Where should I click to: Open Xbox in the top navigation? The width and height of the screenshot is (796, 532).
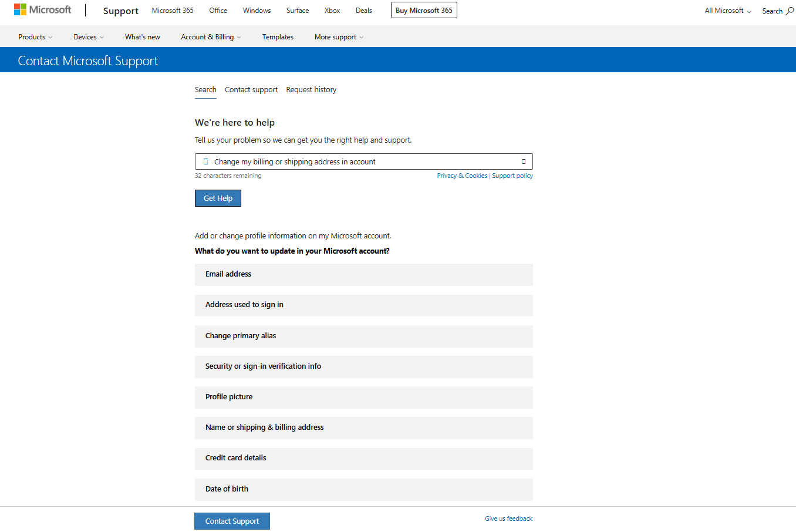[x=332, y=11]
